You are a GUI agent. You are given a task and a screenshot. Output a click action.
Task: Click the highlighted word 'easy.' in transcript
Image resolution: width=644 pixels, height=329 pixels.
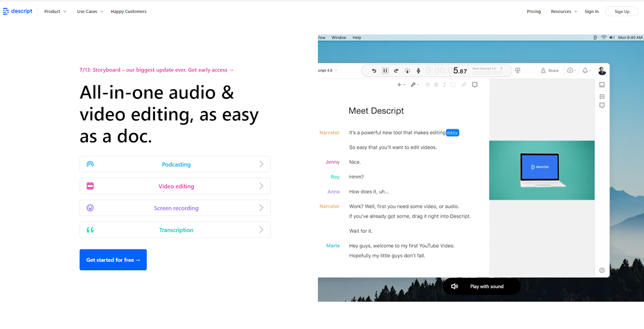[x=453, y=133]
